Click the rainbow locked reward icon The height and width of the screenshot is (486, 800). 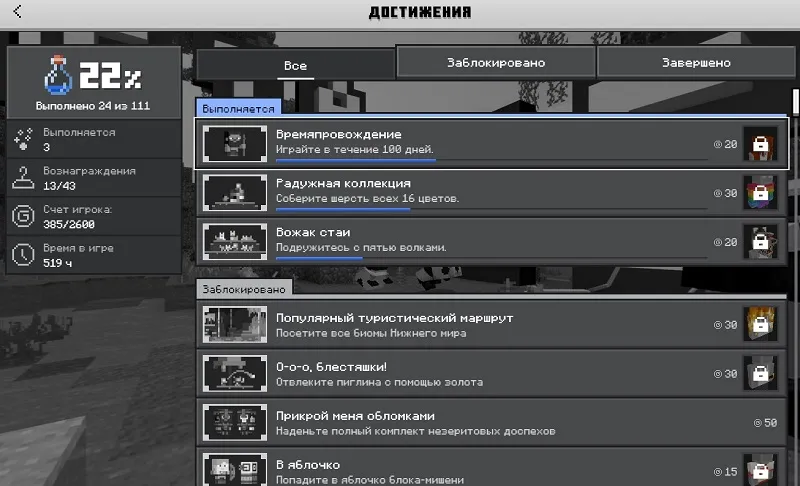(x=760, y=193)
